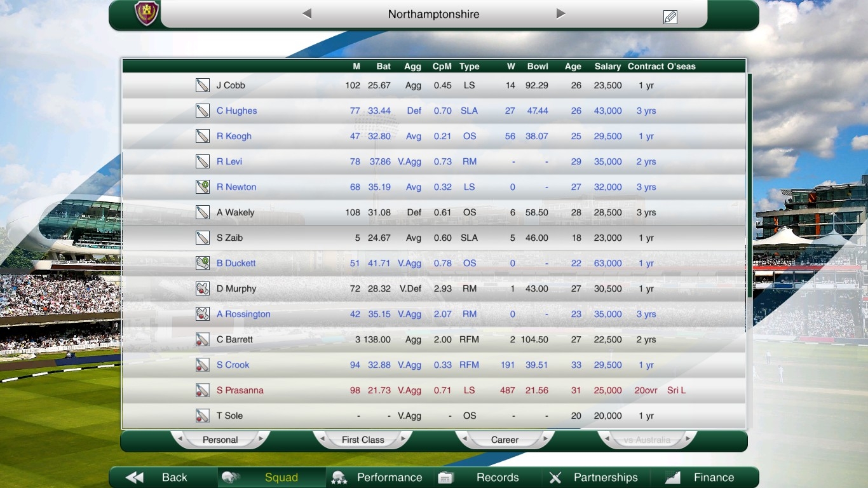The width and height of the screenshot is (868, 488).
Task: Click S Crook's bowler icon
Action: point(203,365)
